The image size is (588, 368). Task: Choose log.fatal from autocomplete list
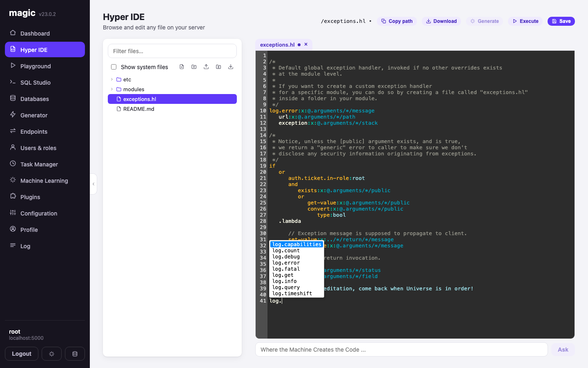coord(296,269)
